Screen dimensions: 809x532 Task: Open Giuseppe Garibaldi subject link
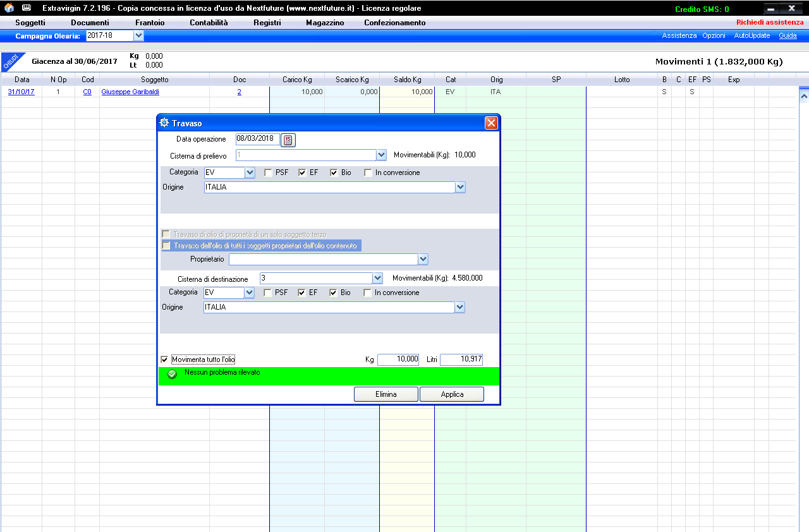click(x=130, y=92)
